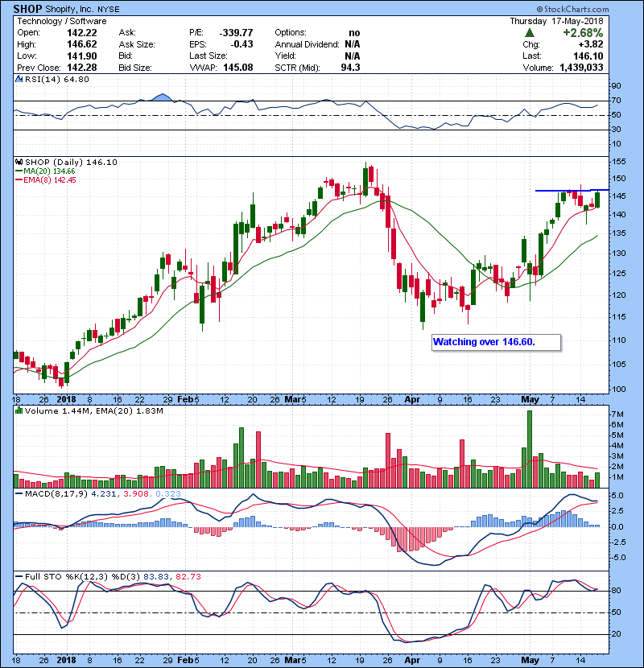Click the StockCharts.com copyright label
The height and width of the screenshot is (668, 644).
[572, 9]
